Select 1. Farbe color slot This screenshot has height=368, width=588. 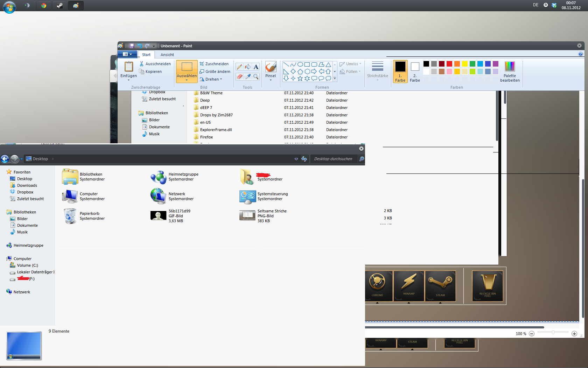point(400,72)
